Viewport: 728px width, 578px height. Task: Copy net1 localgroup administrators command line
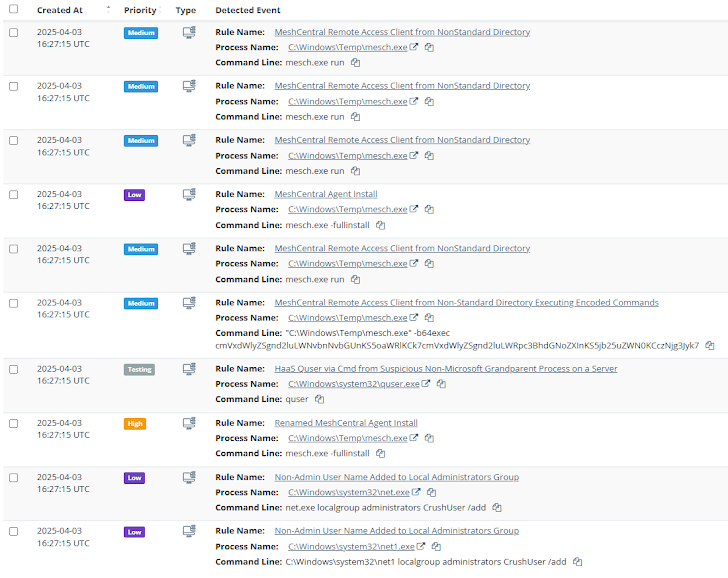click(577, 562)
